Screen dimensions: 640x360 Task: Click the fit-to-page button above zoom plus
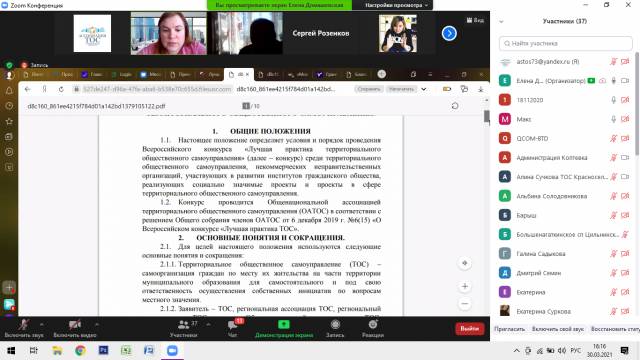tap(464, 263)
